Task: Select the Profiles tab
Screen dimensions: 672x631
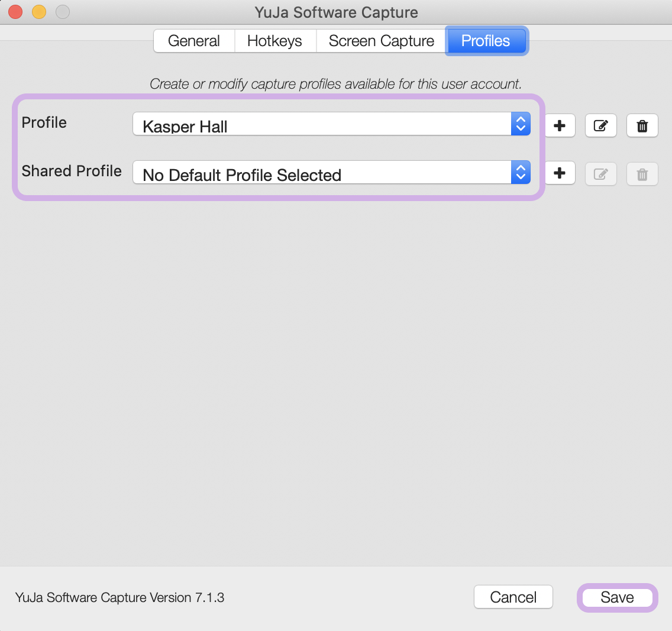Action: [486, 41]
